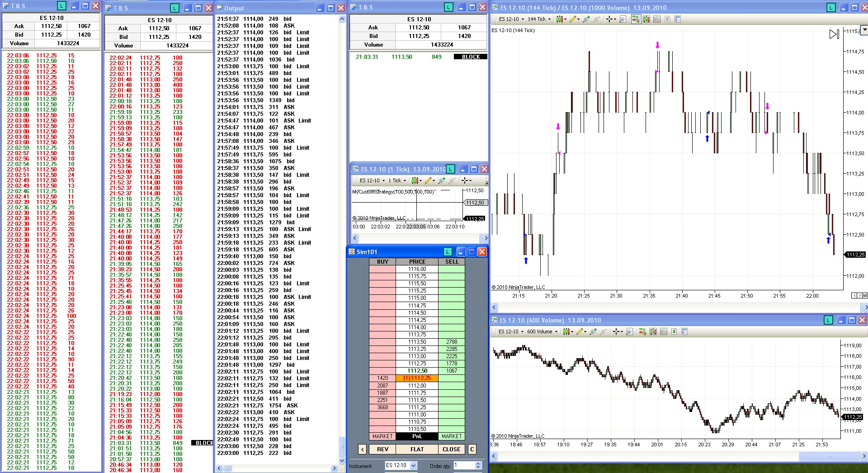Click the Order qty input field
868x473 pixels.
coord(464,465)
